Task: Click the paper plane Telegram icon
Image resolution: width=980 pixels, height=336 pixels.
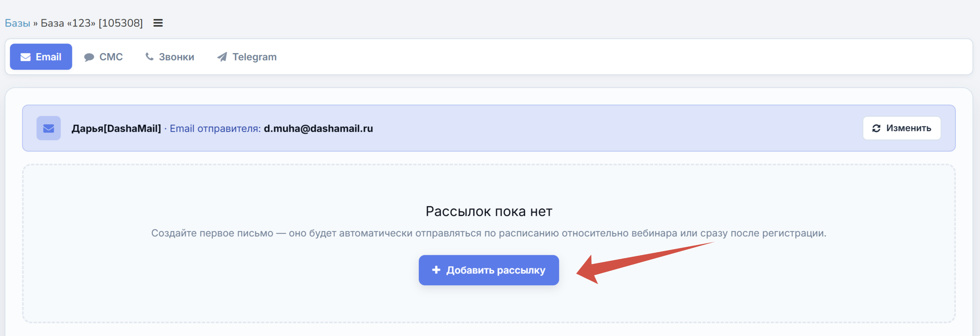Action: [222, 57]
